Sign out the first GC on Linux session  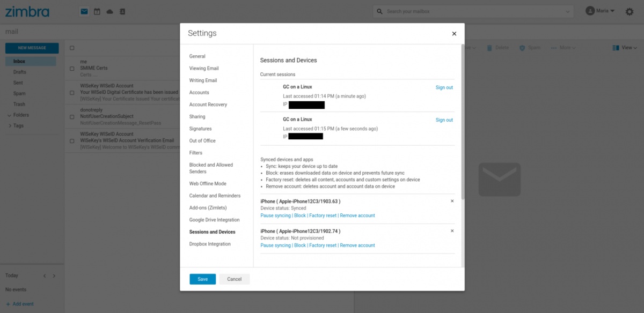point(444,87)
